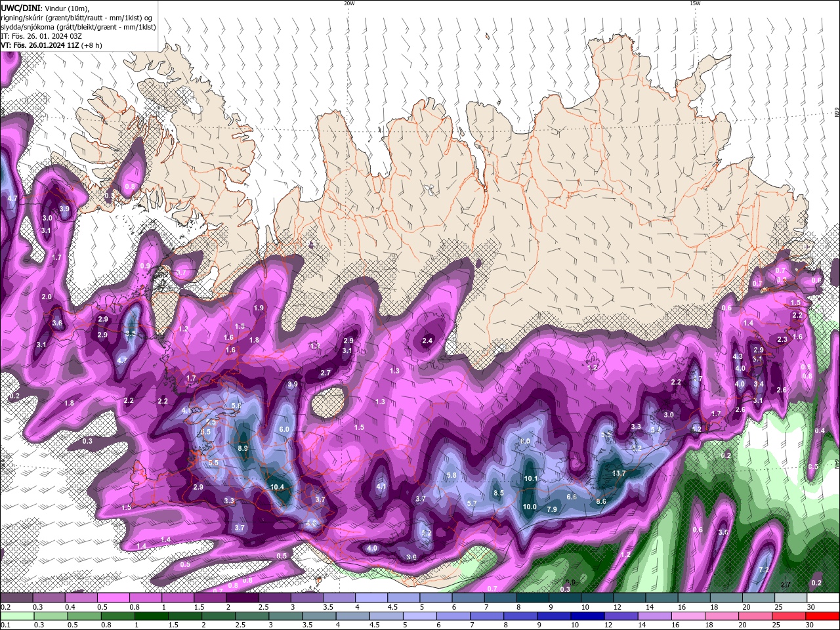
Task: Click the 'IT: Fös. 26. 01. 2024 03Z' line
Action: (x=41, y=36)
